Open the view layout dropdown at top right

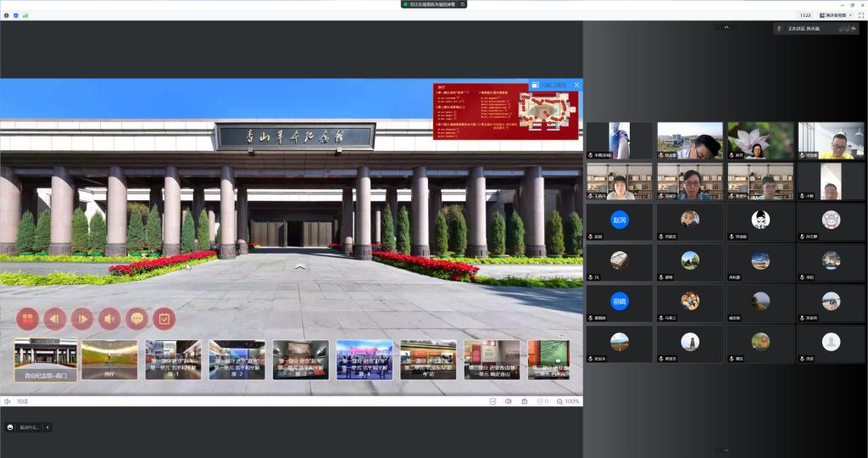836,15
